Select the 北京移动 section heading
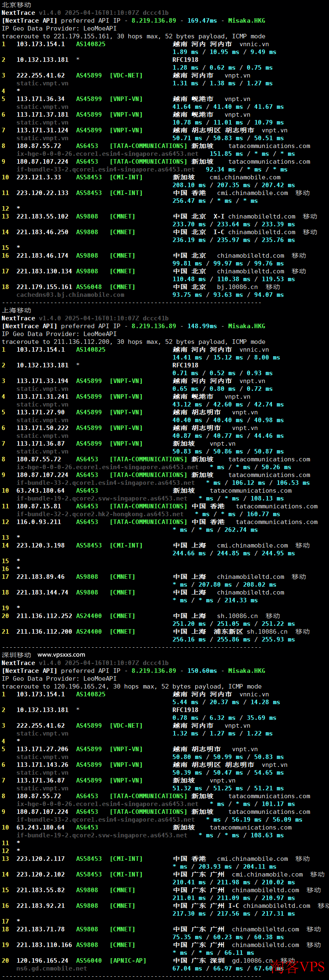329x980 pixels. [x=17, y=5]
